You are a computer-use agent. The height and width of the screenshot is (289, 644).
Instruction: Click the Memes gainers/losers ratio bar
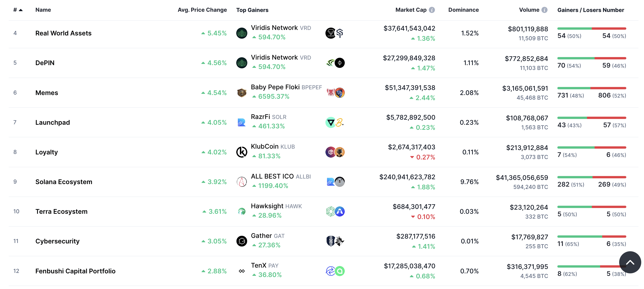coord(592,88)
